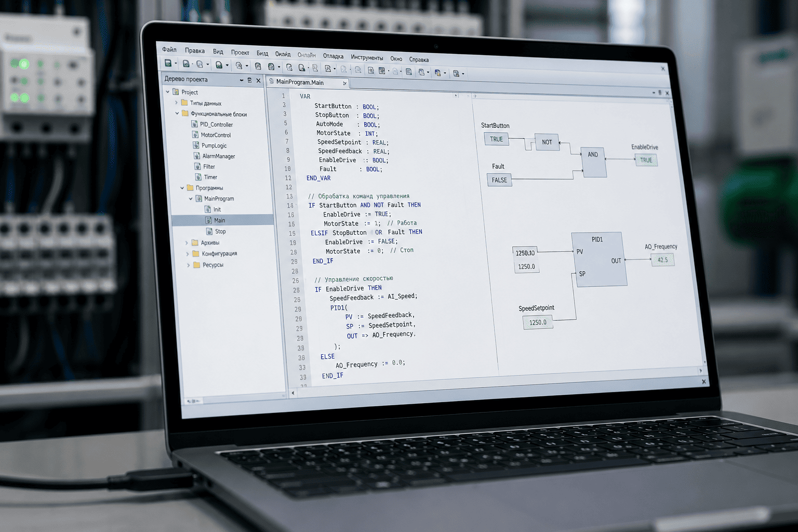The width and height of the screenshot is (798, 532).
Task: Click the PumpLogic block icon
Action: [x=196, y=145]
